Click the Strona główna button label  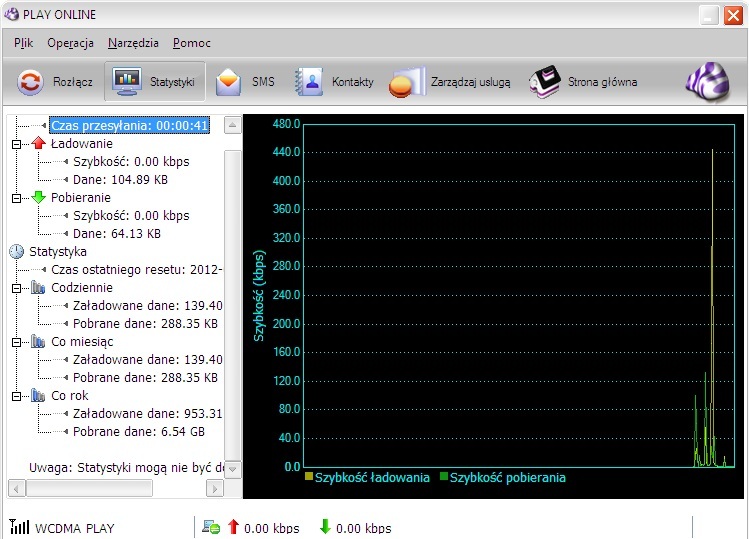602,82
